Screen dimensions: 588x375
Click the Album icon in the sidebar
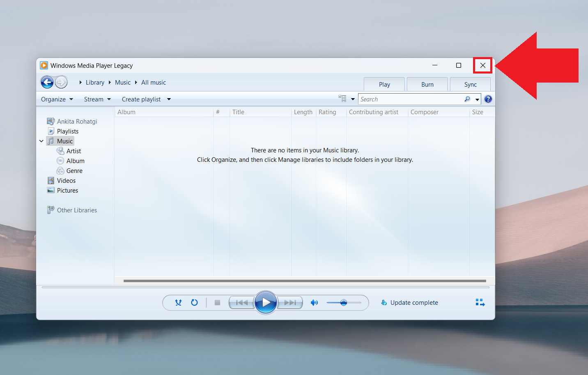(x=61, y=161)
